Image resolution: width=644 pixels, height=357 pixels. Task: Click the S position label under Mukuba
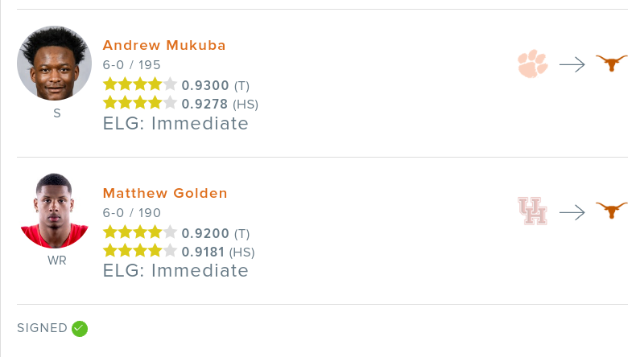56,113
